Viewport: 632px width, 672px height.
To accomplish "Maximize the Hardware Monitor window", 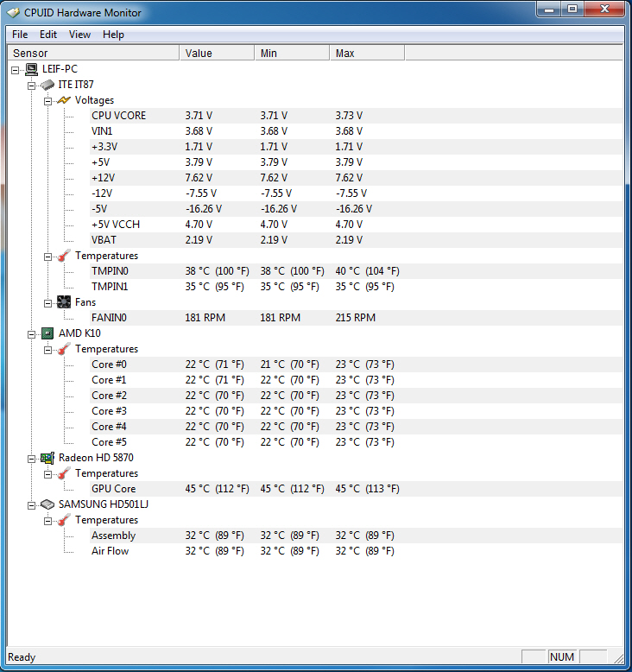I will [572, 9].
